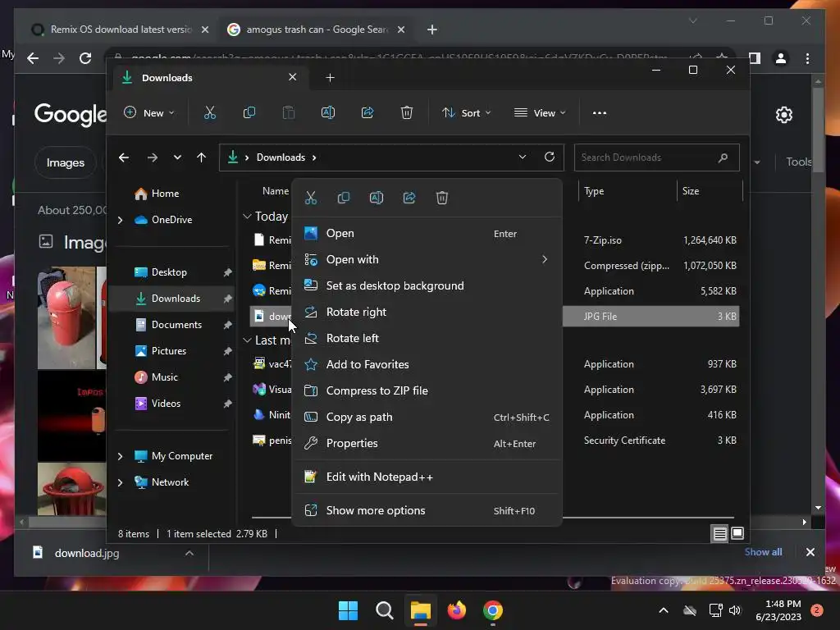Image resolution: width=840 pixels, height=630 pixels.
Task: Select Add to Favorites
Action: [427, 365]
